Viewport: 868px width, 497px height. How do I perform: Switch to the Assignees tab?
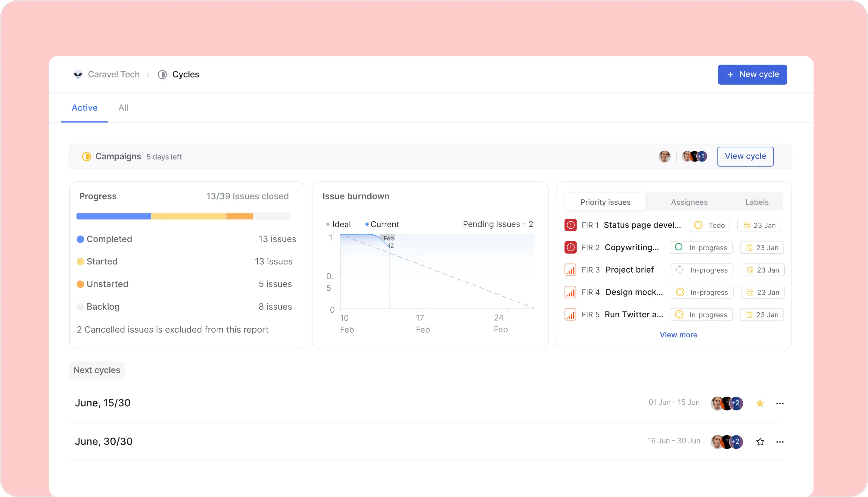[689, 202]
